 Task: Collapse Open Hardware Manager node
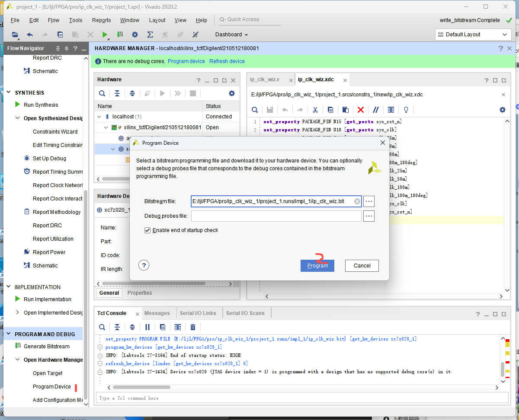(18, 360)
